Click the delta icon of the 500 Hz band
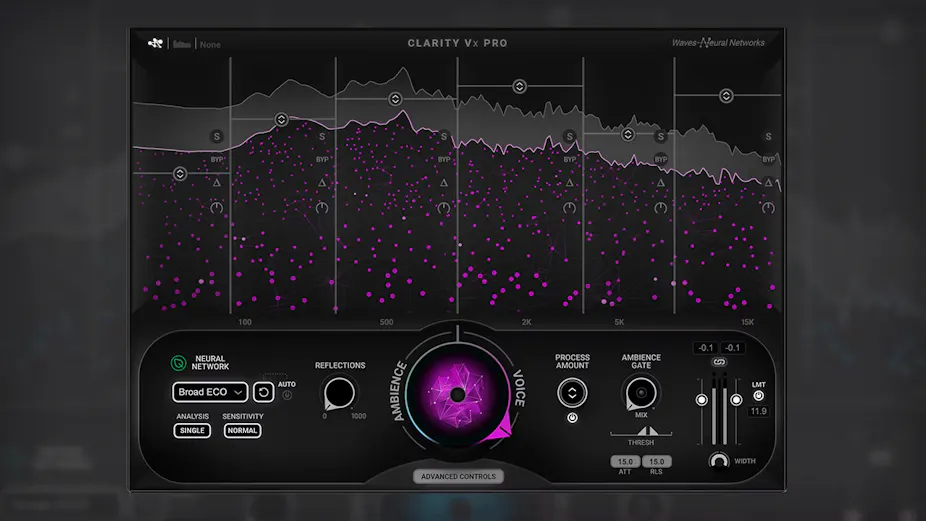Image resolution: width=926 pixels, height=521 pixels. click(444, 183)
